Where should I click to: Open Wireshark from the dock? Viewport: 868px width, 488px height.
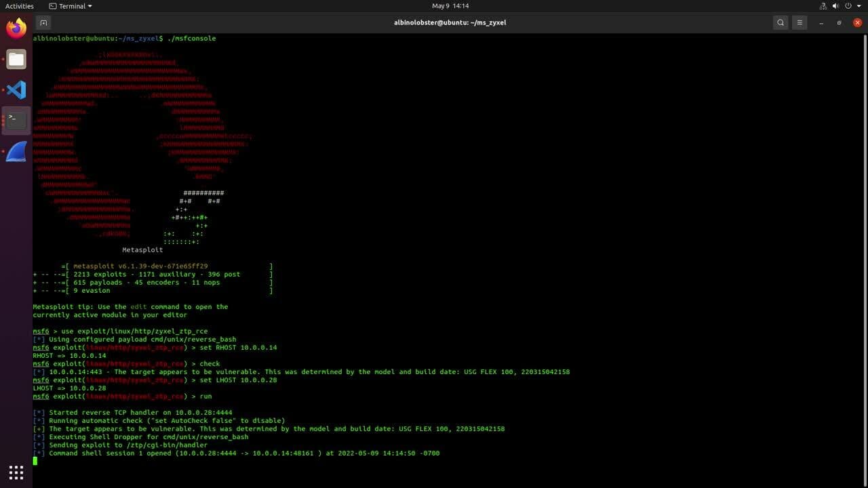click(16, 151)
